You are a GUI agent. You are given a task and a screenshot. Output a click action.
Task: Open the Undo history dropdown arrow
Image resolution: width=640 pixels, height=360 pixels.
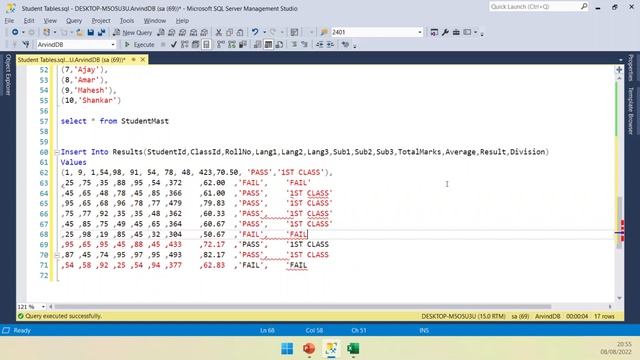(x=264, y=32)
